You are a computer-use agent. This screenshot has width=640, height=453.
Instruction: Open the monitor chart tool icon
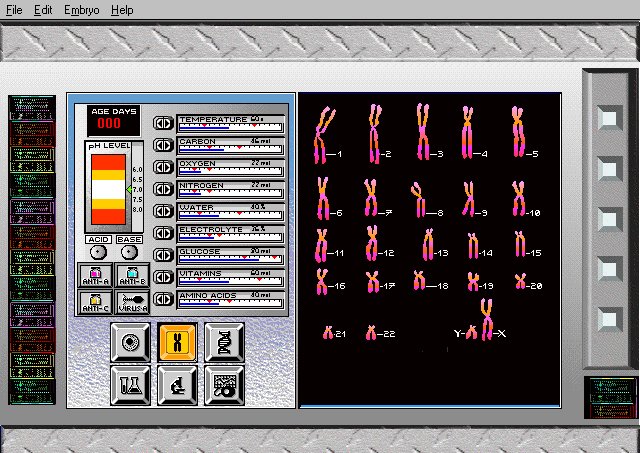(x=224, y=383)
